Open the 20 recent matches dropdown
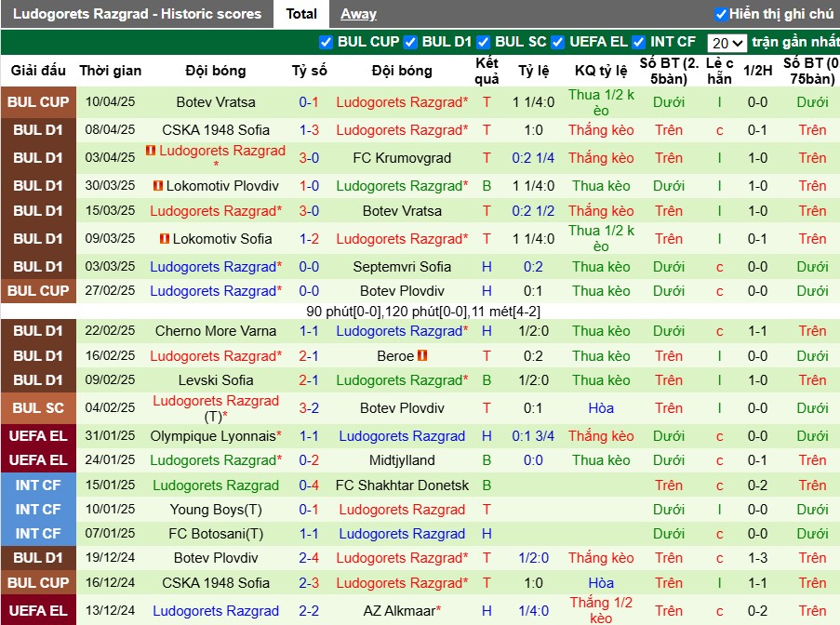 727,43
